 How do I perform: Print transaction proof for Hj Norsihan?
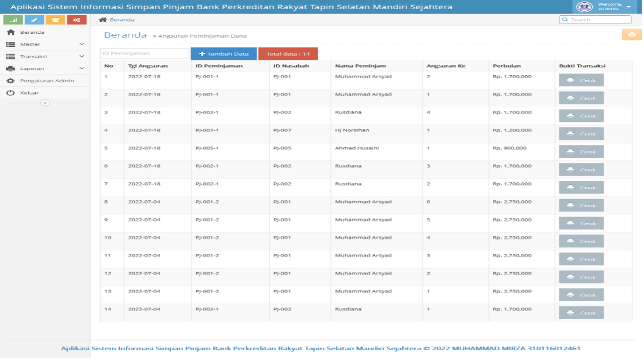[x=581, y=134]
